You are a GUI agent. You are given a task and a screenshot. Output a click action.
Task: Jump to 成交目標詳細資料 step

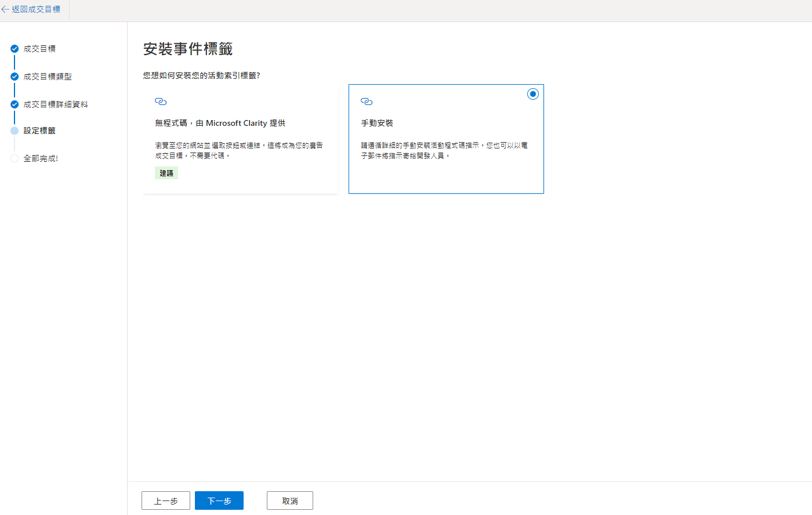[x=56, y=104]
